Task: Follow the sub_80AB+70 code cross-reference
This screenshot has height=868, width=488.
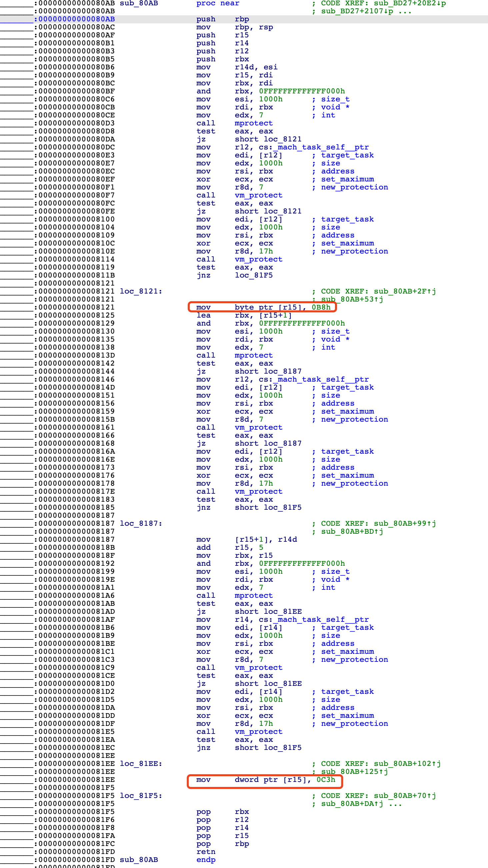Action: tap(405, 796)
